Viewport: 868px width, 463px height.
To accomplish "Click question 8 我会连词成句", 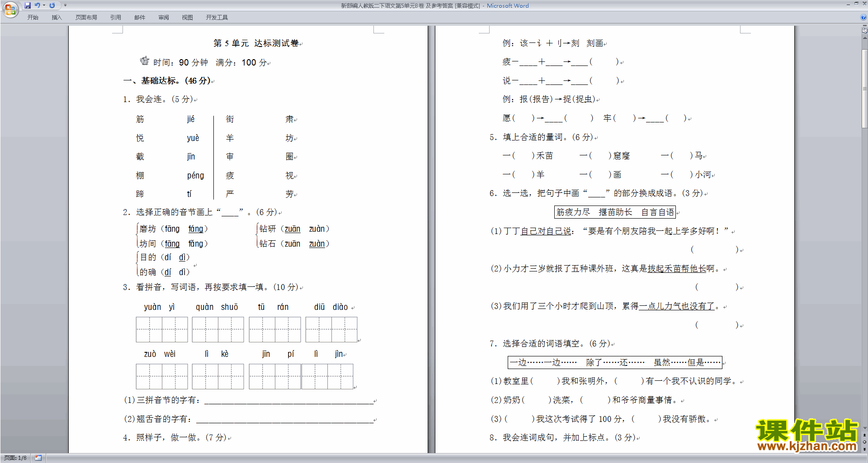I will 562,438.
